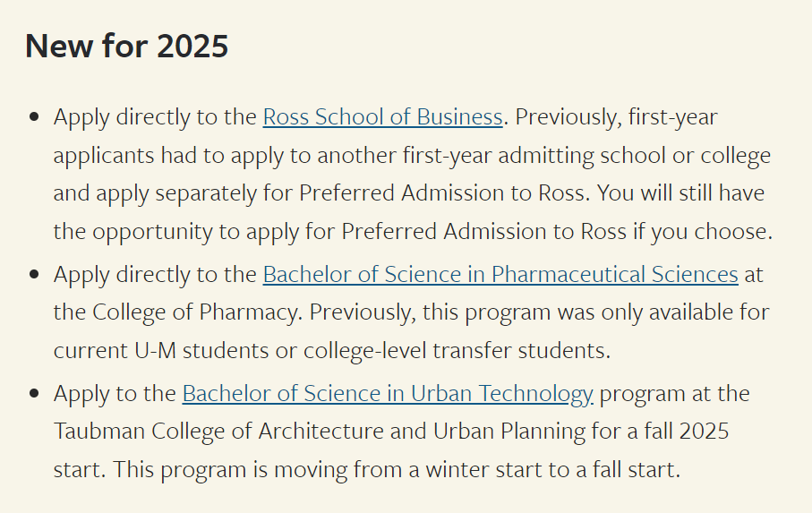Open the Ross School of Business link
Screen dimensions: 812x513
pyautogui.click(x=382, y=117)
